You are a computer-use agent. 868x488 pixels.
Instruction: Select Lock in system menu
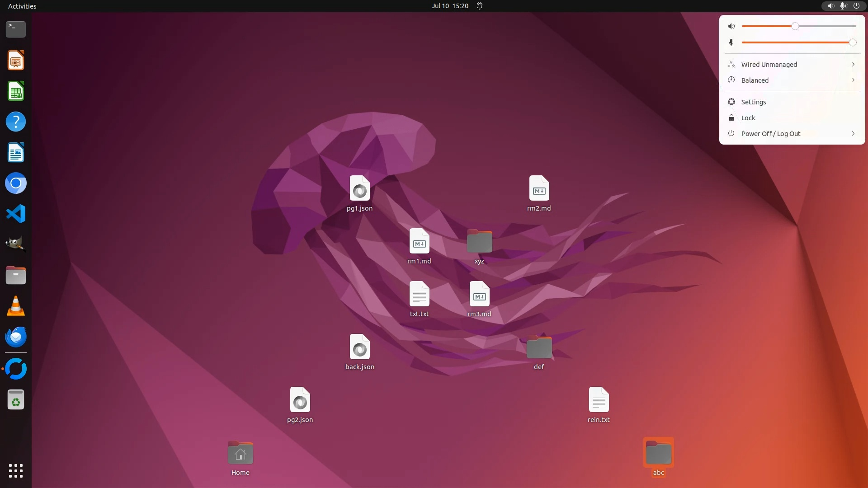tap(748, 118)
